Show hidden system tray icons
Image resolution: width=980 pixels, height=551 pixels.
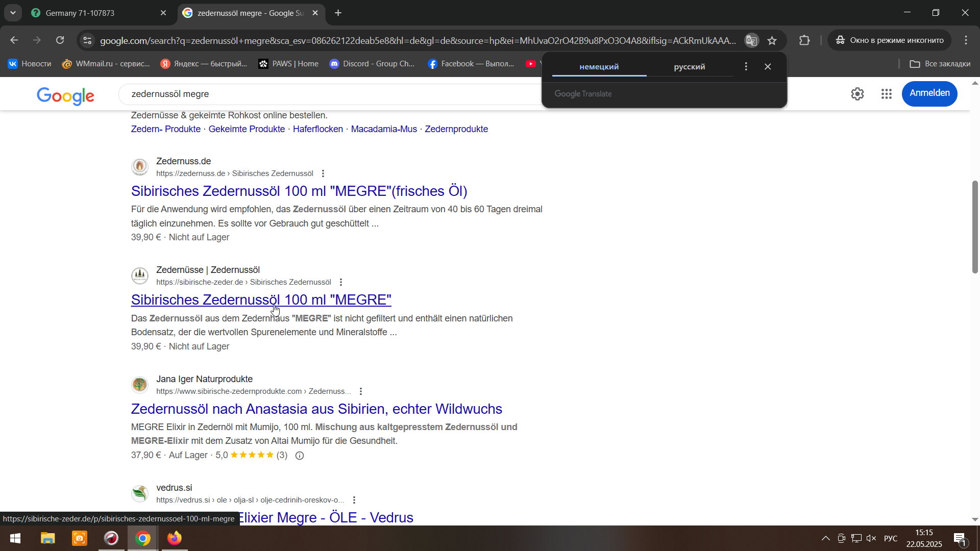[x=825, y=538]
